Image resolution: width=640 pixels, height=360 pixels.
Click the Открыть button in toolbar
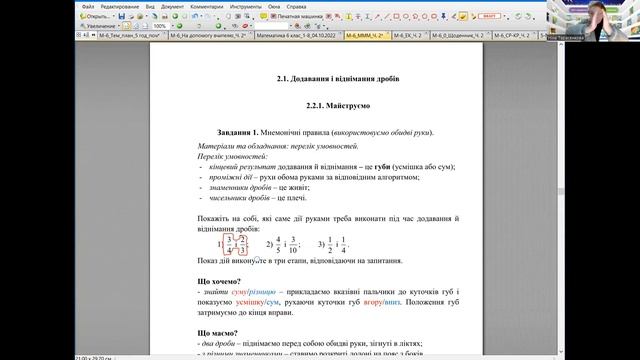coord(95,16)
